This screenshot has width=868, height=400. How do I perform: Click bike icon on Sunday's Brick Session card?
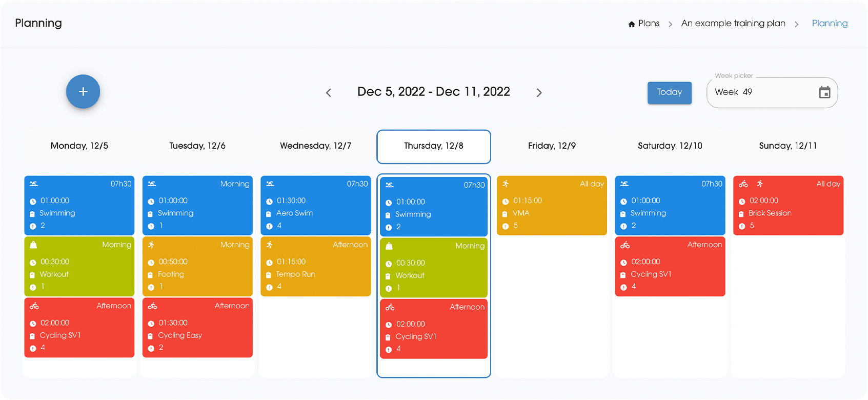pos(743,184)
